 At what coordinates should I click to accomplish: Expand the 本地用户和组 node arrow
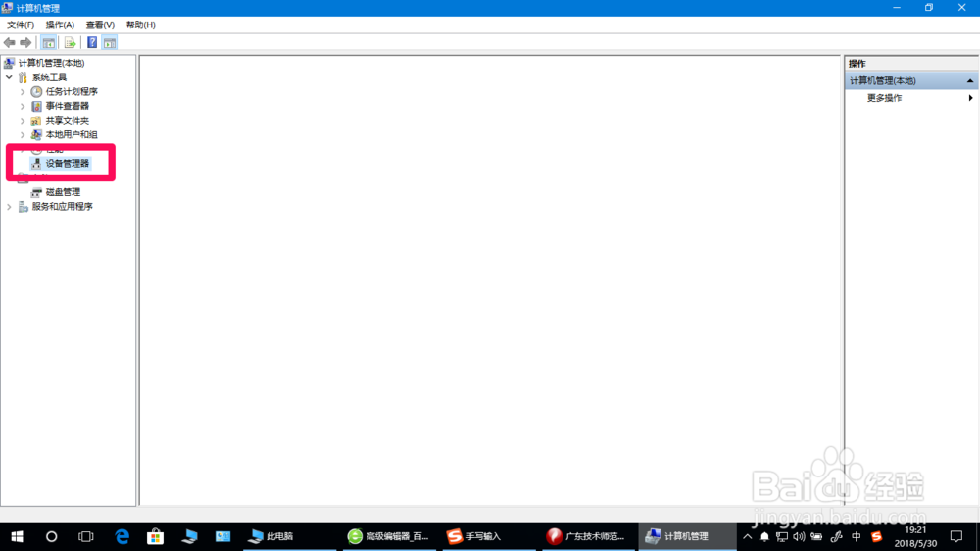pyautogui.click(x=23, y=134)
